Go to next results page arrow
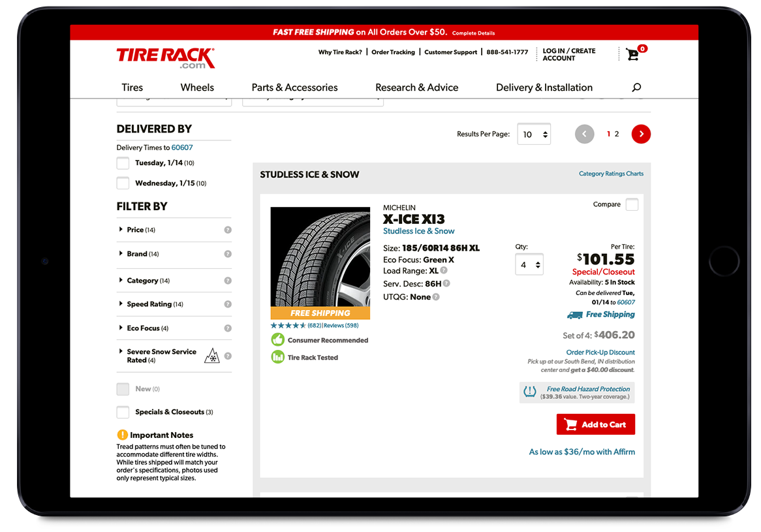This screenshot has height=532, width=761. pyautogui.click(x=641, y=134)
